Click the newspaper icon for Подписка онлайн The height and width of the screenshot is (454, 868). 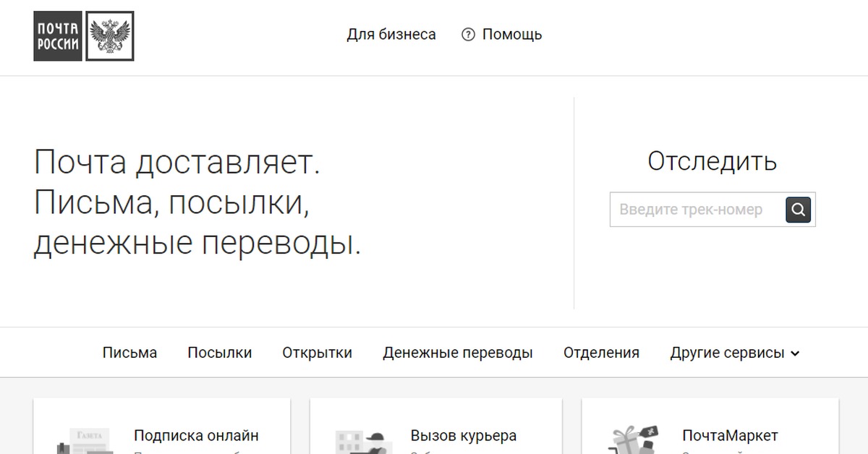pos(85,442)
